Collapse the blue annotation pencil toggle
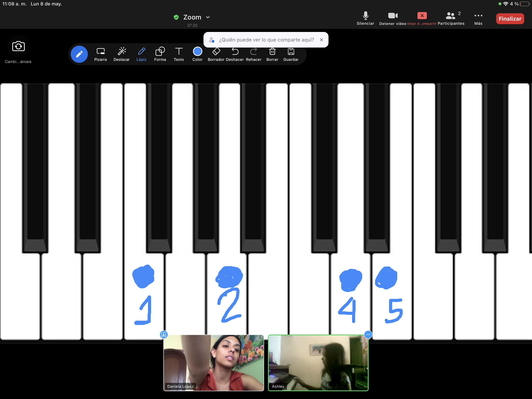 [x=79, y=54]
